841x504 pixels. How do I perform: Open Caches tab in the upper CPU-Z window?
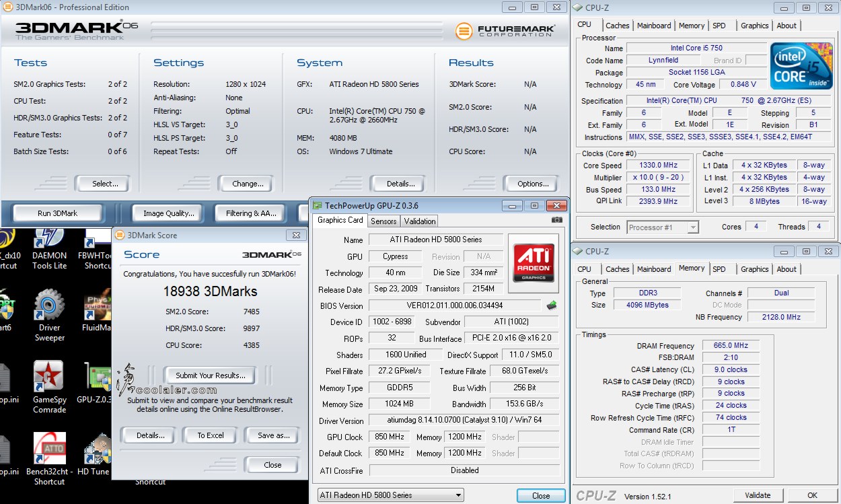(x=617, y=26)
